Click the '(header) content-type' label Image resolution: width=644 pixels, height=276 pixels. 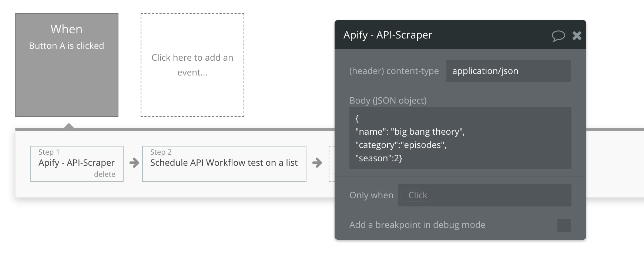(394, 71)
